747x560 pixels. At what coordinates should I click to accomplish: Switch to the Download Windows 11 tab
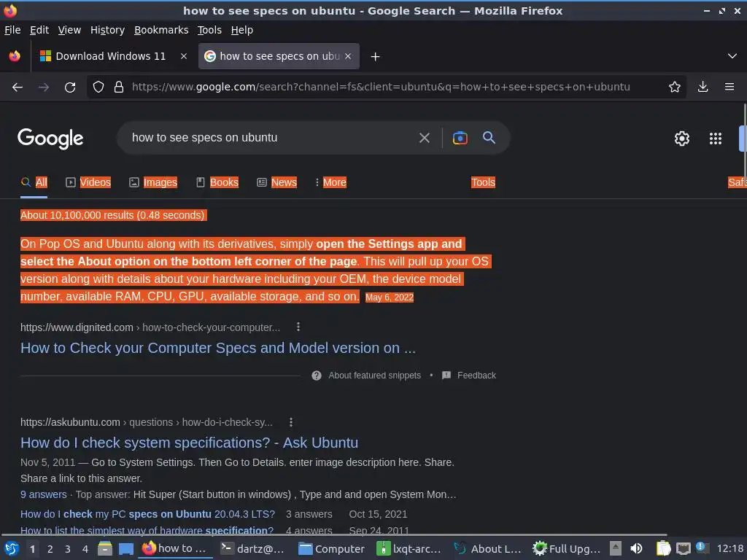pos(112,56)
